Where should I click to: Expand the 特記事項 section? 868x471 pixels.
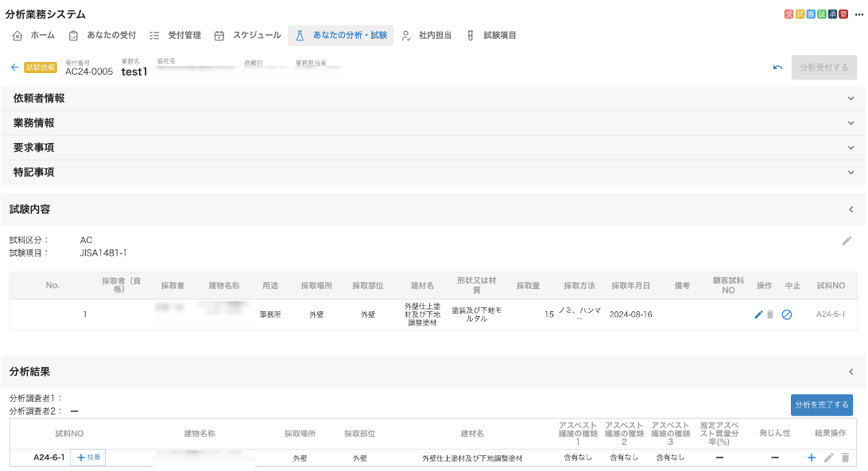tap(851, 172)
